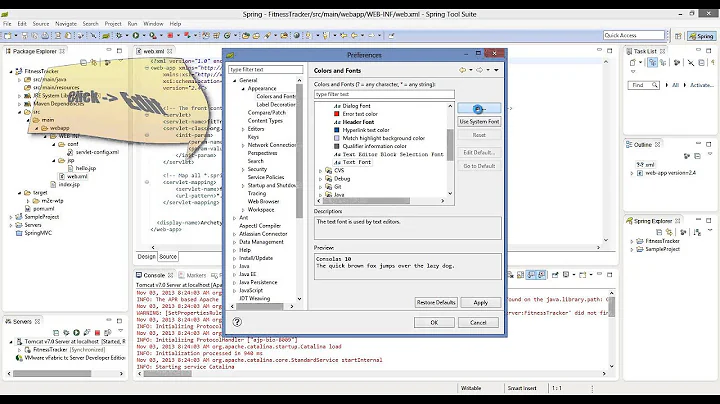Open the Project menu
Image resolution: width=720 pixels, height=404 pixels.
point(113,23)
